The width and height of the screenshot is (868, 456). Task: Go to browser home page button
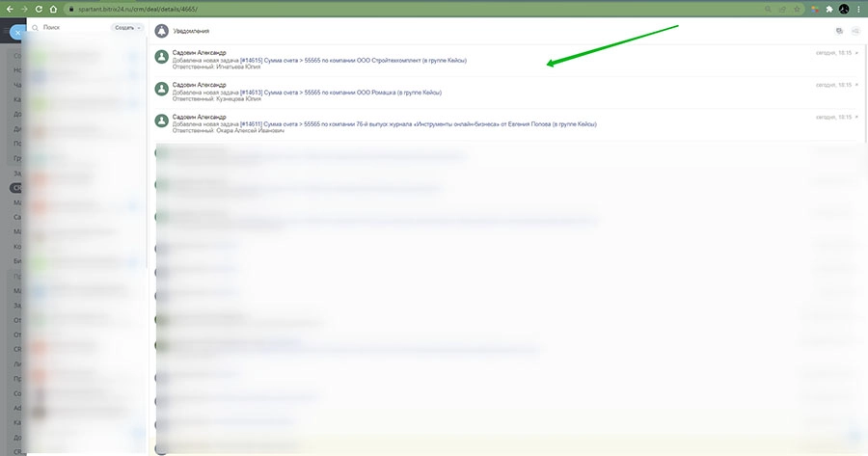(55, 9)
